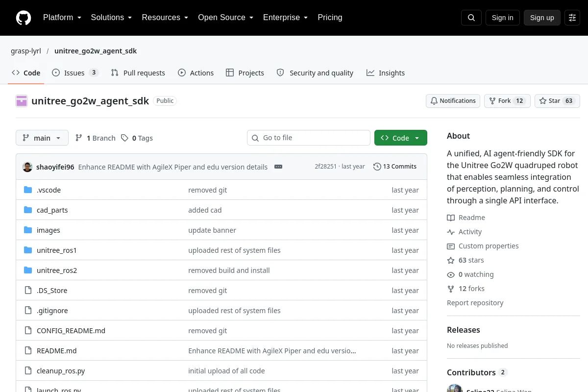Switch to the Pull requests tab
The image size is (588, 392).
(138, 73)
